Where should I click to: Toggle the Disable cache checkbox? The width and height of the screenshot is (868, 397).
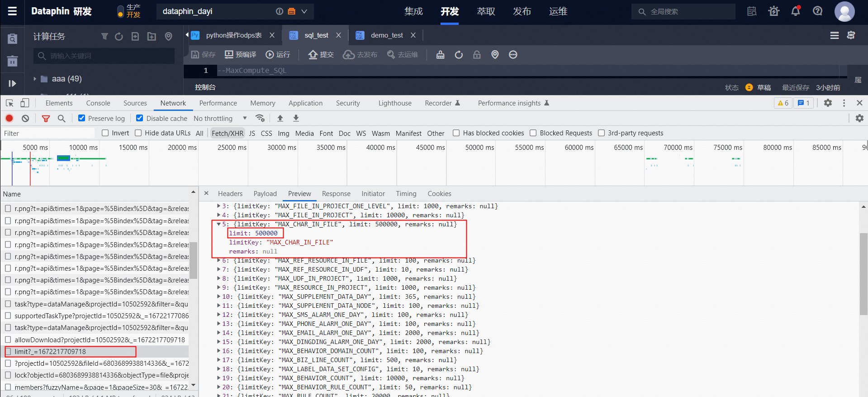[x=140, y=118]
